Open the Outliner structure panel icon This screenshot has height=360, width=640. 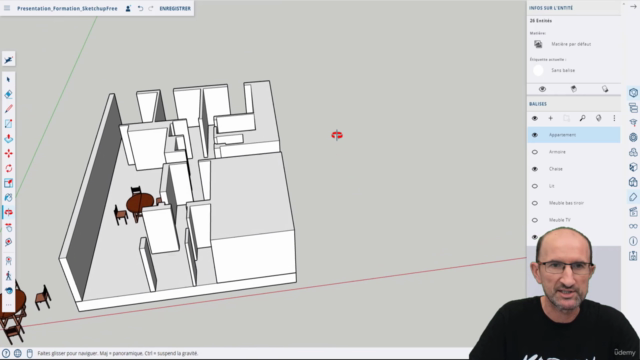tap(633, 108)
